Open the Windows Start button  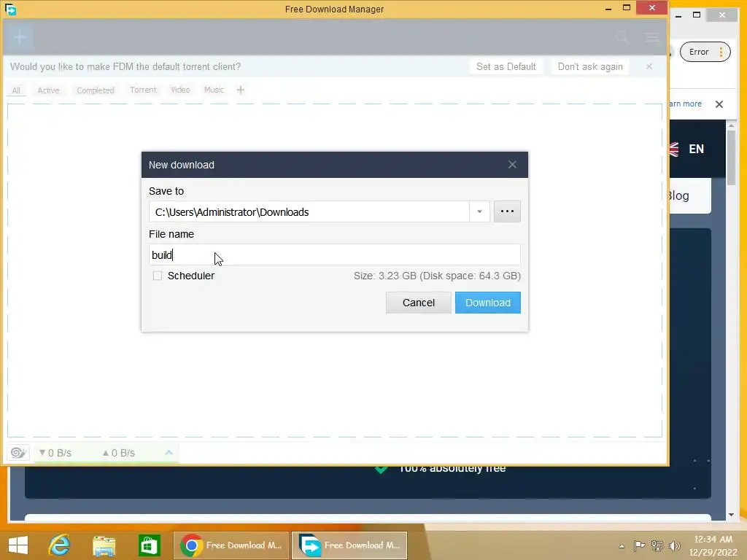18,545
